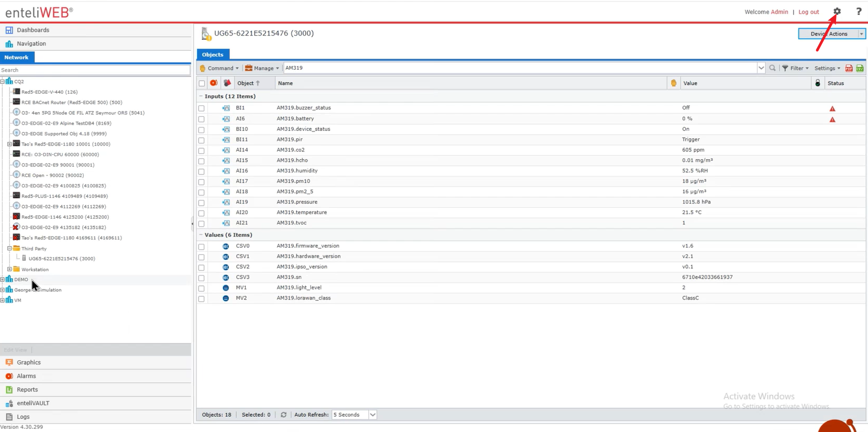The width and height of the screenshot is (868, 432).
Task: Click the Device Actions button
Action: [x=829, y=34]
